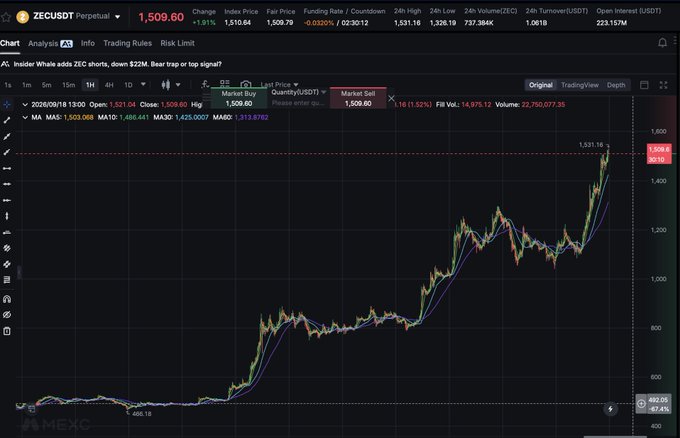Click the MA30 value 1,425.0007

pyautogui.click(x=192, y=118)
